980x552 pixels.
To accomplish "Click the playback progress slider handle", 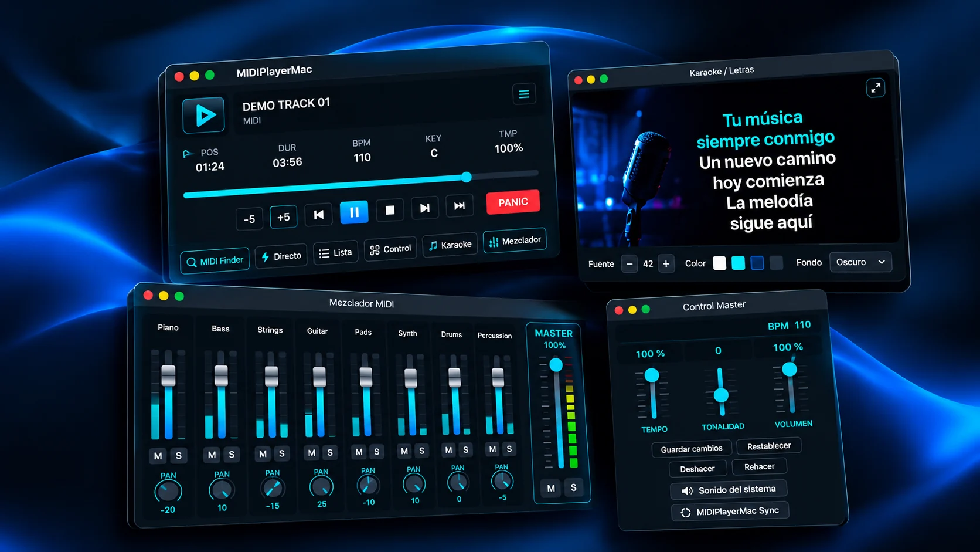I will pyautogui.click(x=467, y=177).
